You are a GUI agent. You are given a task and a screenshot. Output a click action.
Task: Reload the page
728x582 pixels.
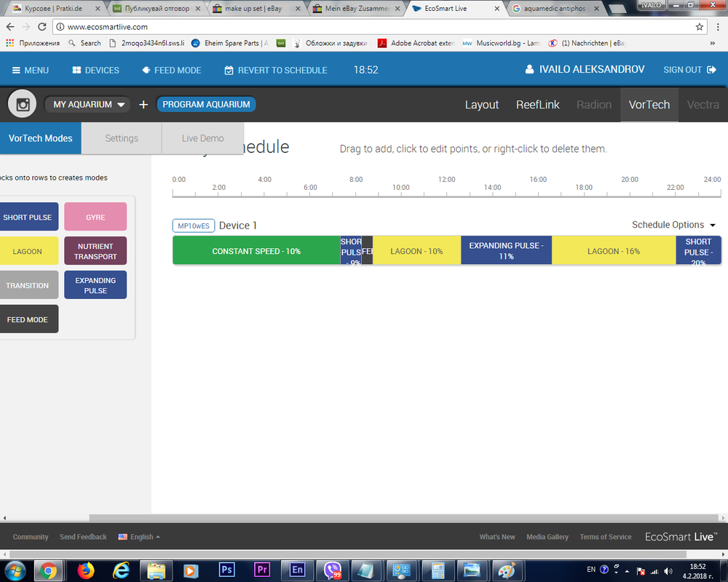click(41, 27)
